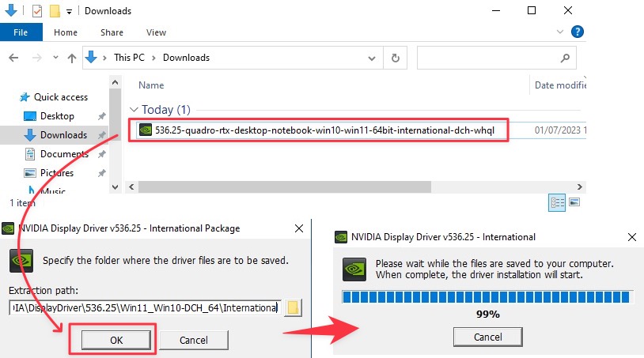Click the Downloads arrow icon in title bar
644x358 pixels.
point(11,10)
